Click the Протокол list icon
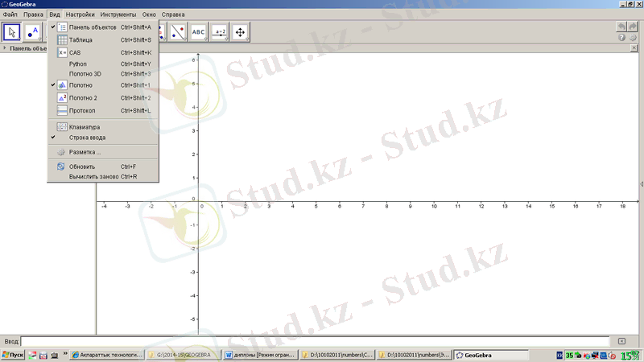 coord(62,110)
